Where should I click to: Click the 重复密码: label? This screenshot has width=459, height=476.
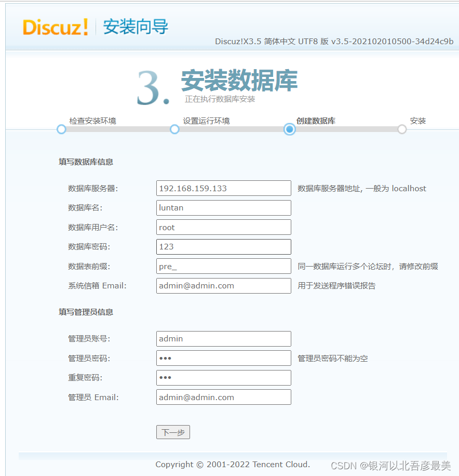[85, 378]
